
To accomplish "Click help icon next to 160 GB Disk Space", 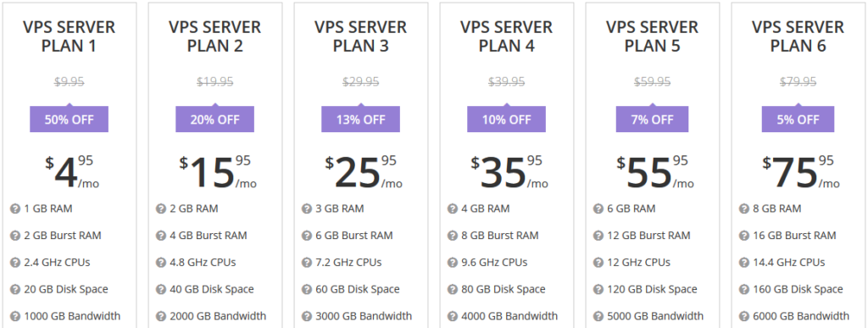I will coord(744,289).
